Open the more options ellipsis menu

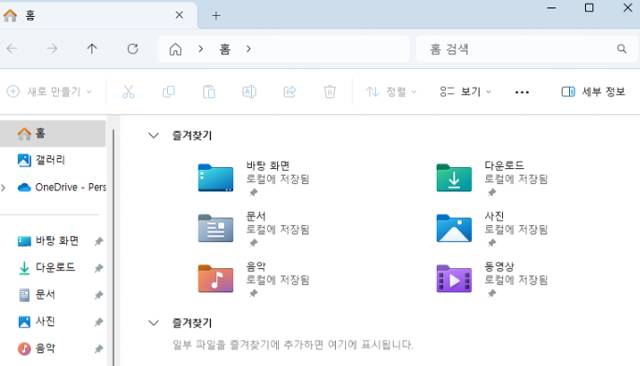(x=522, y=92)
